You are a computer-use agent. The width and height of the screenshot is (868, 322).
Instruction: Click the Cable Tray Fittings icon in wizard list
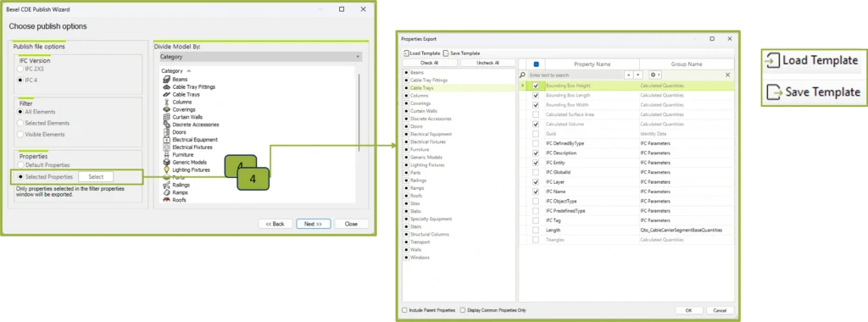(167, 87)
